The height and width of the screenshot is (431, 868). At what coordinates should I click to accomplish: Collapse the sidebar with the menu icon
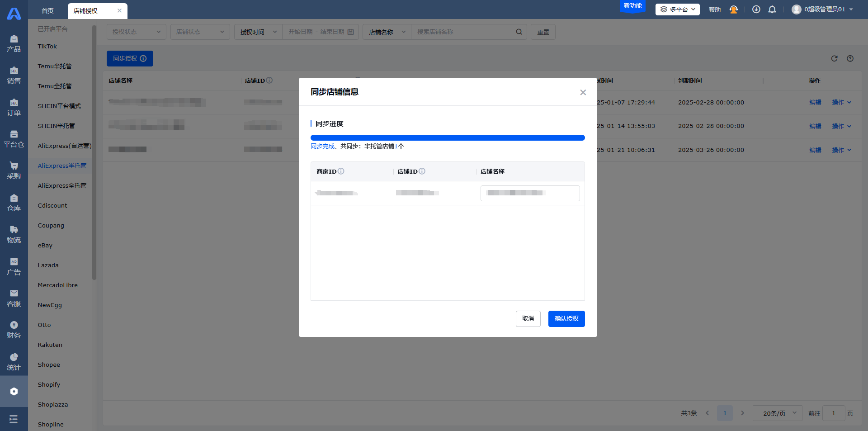pyautogui.click(x=14, y=419)
